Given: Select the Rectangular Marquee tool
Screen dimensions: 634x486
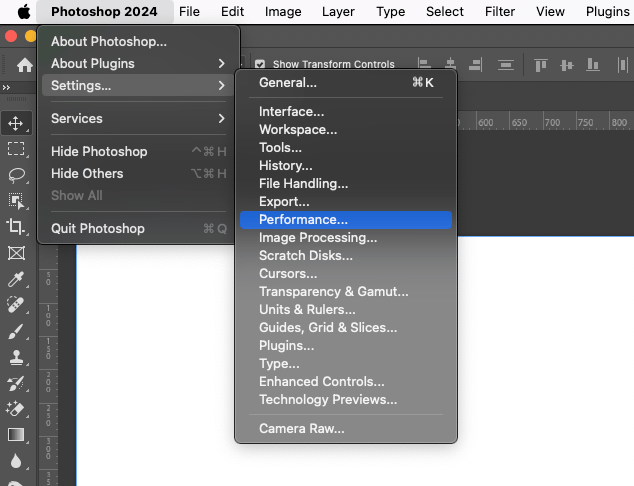Looking at the screenshot, I should tap(16, 149).
